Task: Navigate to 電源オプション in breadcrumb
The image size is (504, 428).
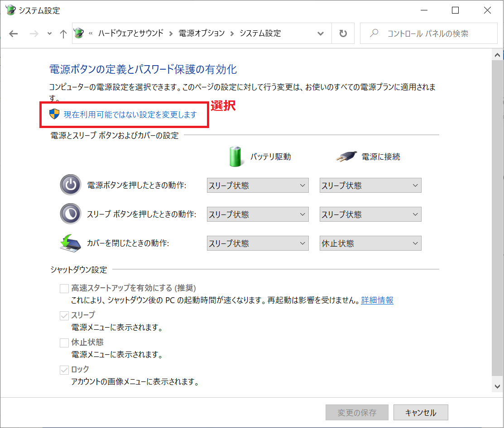Action: tap(202, 33)
